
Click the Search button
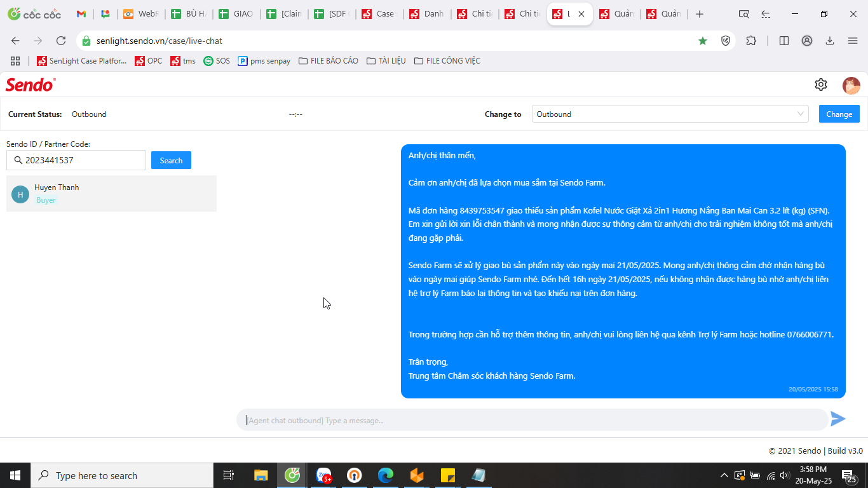171,161
